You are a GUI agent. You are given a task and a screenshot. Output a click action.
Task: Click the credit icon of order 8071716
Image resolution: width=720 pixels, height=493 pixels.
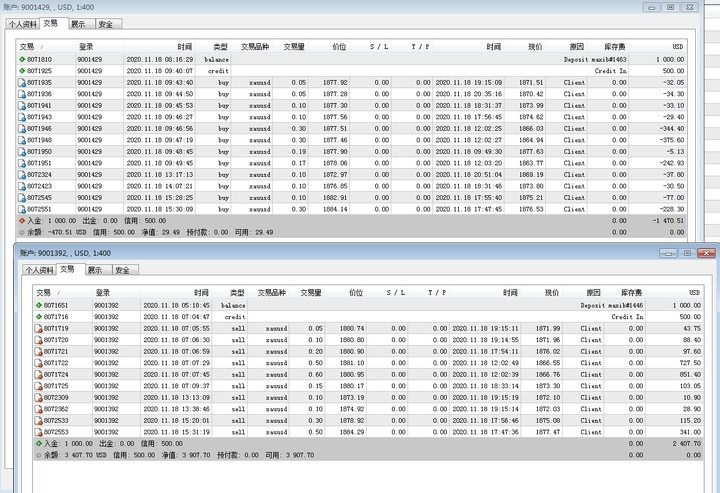pos(39,317)
